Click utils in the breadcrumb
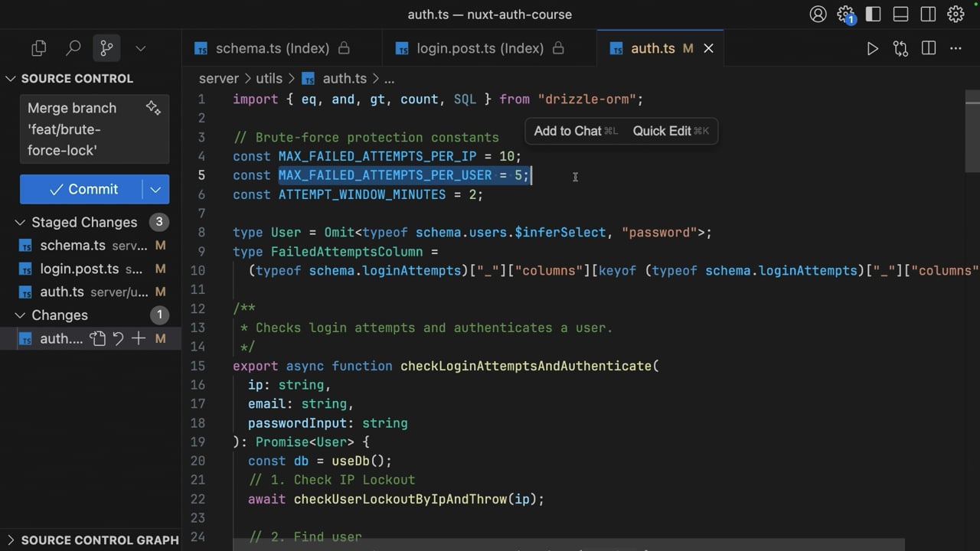 pyautogui.click(x=269, y=78)
